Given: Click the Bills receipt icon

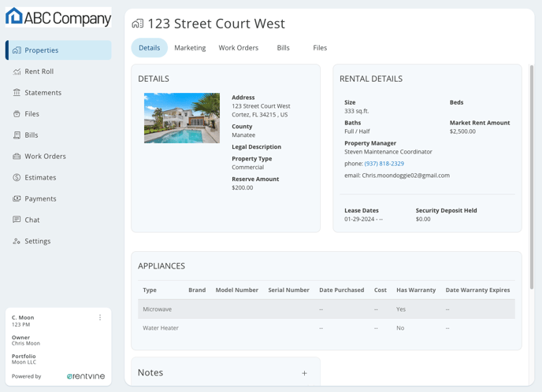Looking at the screenshot, I should tap(17, 135).
